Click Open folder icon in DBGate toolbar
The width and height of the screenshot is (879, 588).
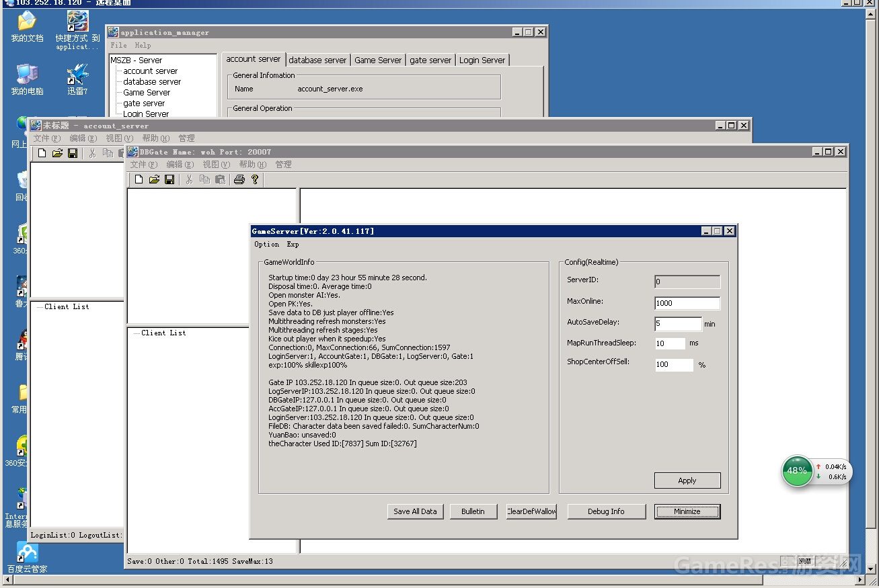tap(154, 179)
